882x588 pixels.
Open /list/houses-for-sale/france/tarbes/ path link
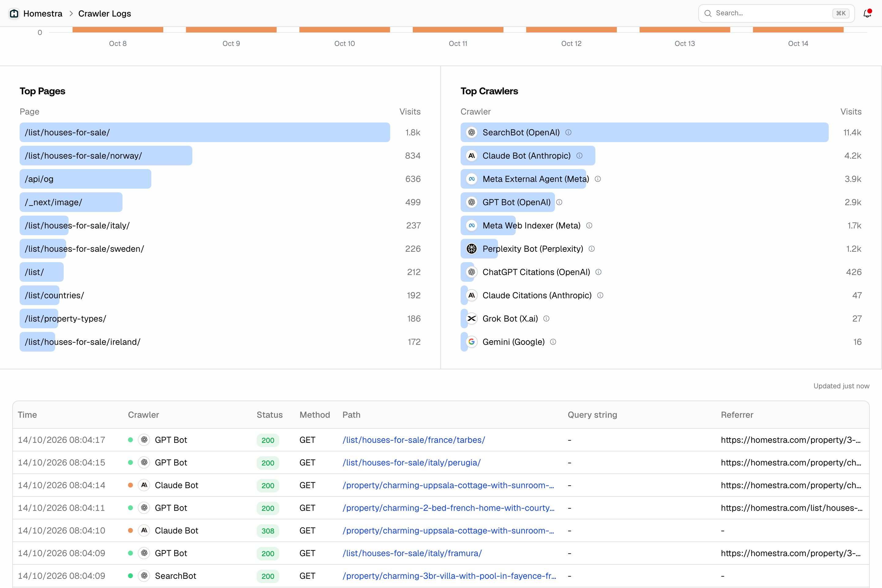click(414, 440)
